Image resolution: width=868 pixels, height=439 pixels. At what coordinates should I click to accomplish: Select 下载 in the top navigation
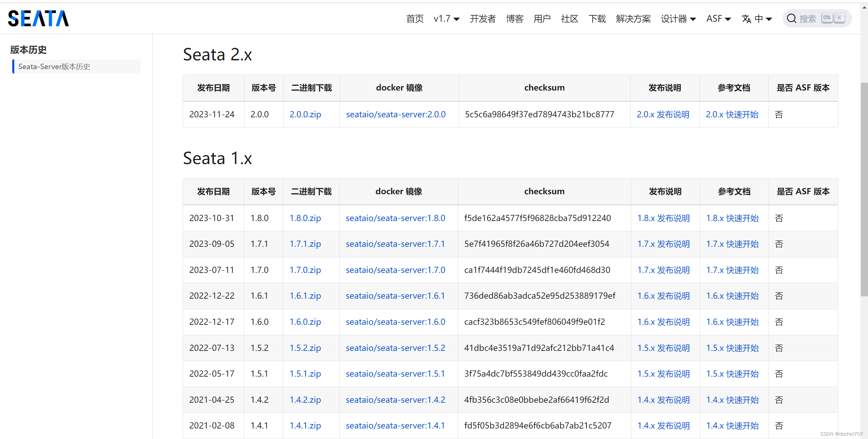point(597,19)
